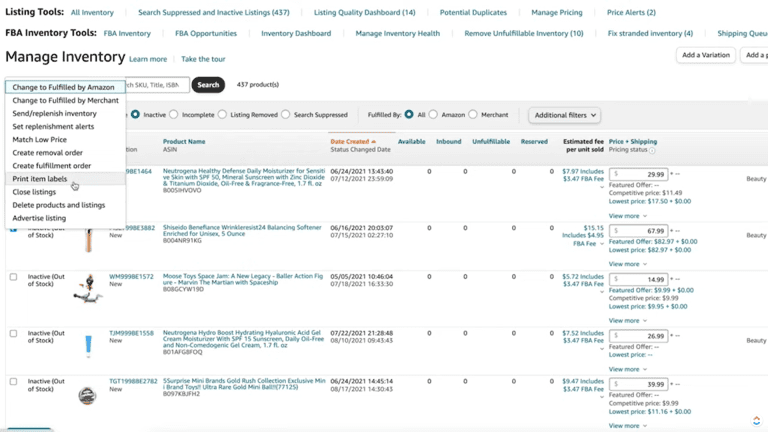The height and width of the screenshot is (432, 768).
Task: Expand the $7.97 estimated fee breakdown chevron
Action: click(x=601, y=187)
